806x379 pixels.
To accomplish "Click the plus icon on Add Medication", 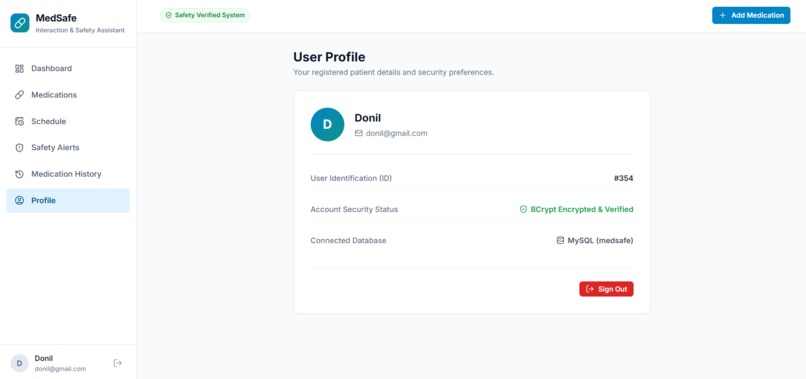I will tap(723, 15).
